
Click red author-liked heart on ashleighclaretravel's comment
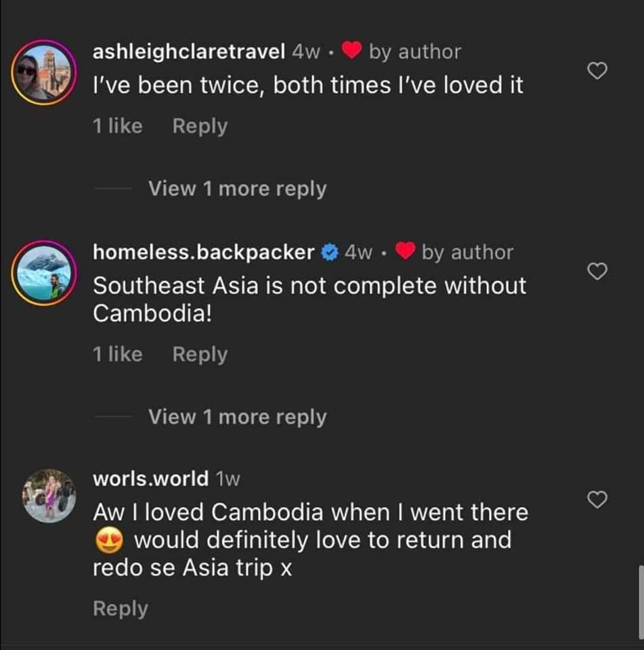tap(351, 51)
